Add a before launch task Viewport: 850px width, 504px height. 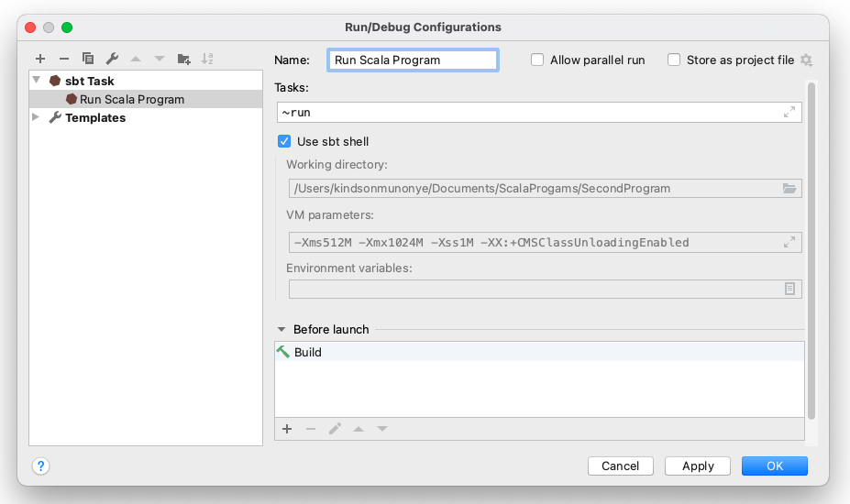click(287, 429)
